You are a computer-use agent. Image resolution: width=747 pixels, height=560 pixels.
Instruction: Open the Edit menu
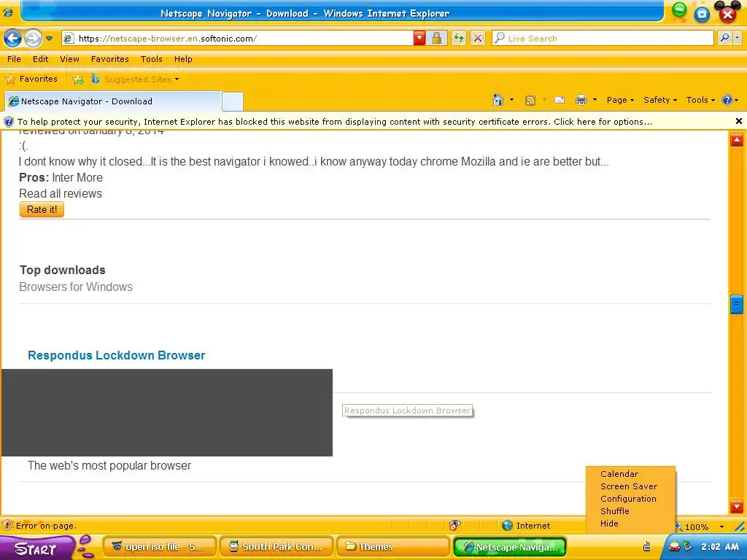pyautogui.click(x=41, y=59)
